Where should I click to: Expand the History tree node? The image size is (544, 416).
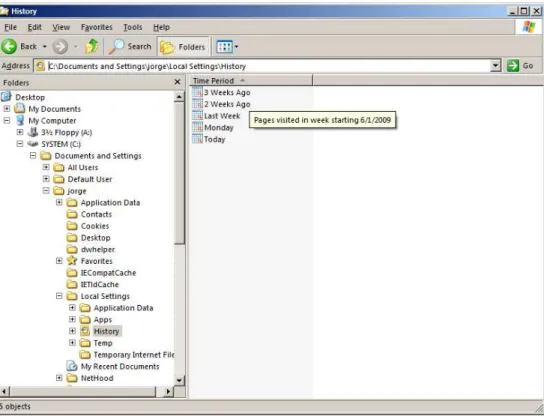[72, 331]
